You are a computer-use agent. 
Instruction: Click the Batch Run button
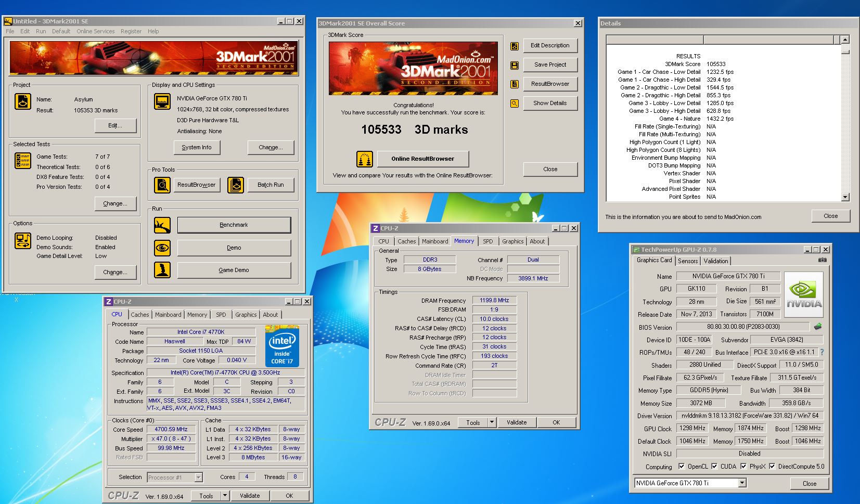coord(271,185)
